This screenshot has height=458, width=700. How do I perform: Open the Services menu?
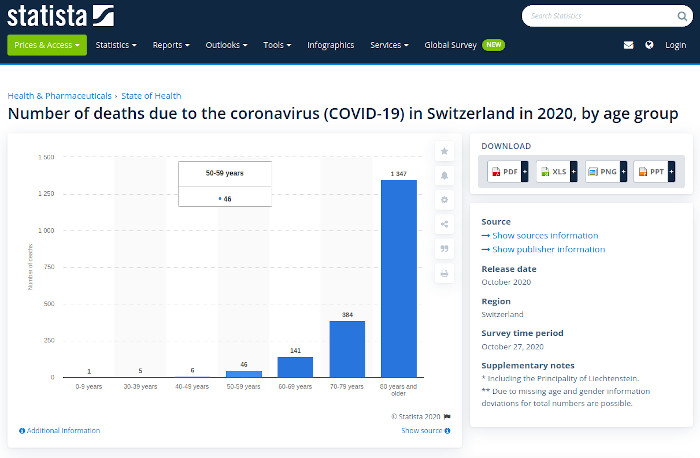click(x=389, y=45)
